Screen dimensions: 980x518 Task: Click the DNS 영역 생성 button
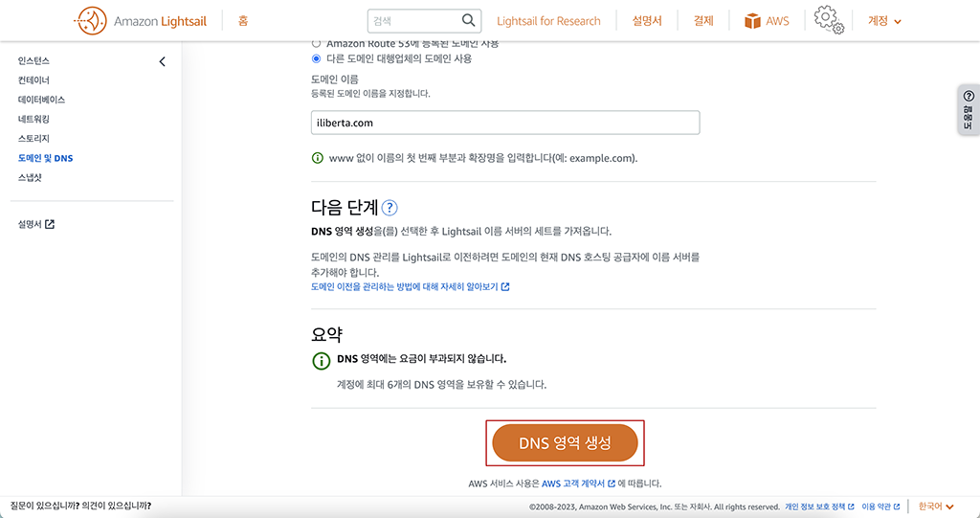pos(565,443)
